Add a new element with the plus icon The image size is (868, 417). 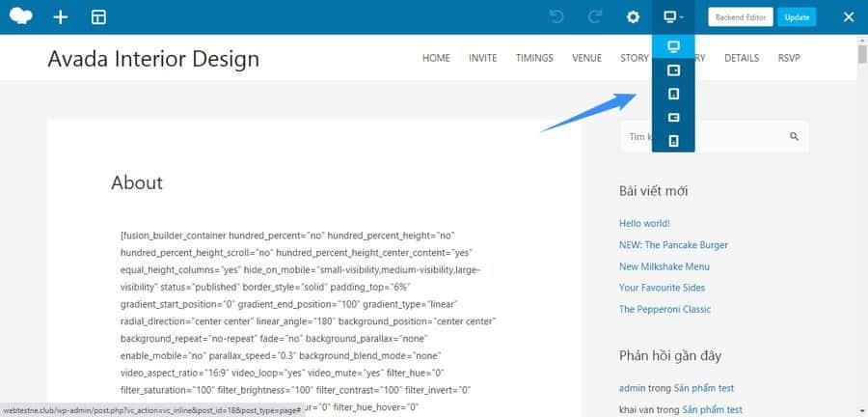tap(61, 17)
